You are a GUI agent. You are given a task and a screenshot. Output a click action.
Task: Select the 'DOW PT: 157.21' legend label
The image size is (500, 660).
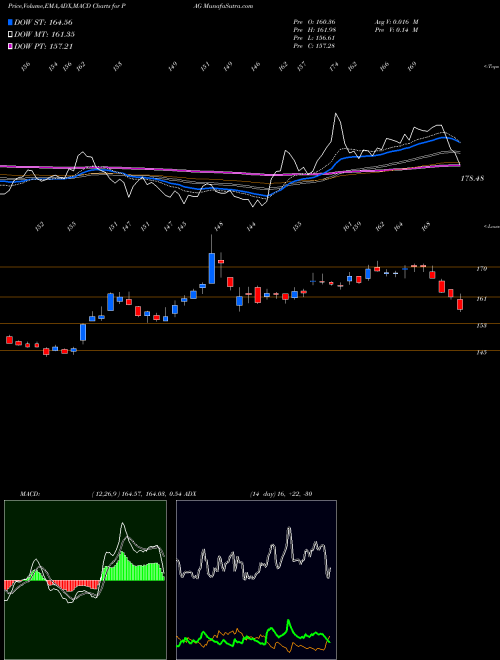click(43, 46)
